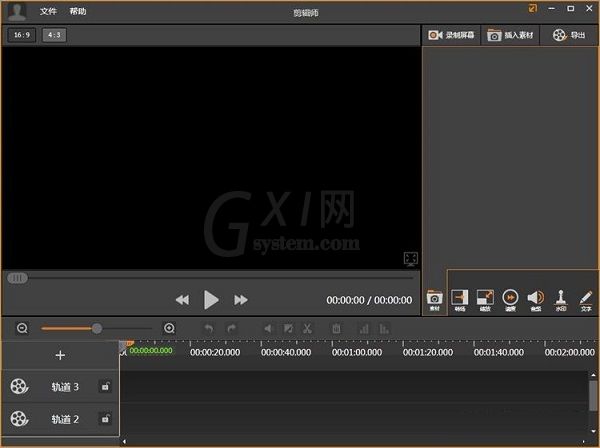This screenshot has height=448, width=600.
Task: Click the user avatar icon
Action: (17, 11)
